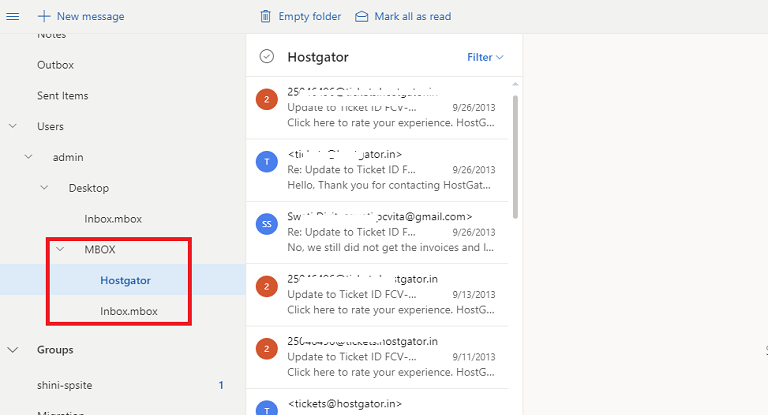Click the trash icon for Empty folder
Viewport: 768px width, 415px height.
[x=265, y=17]
